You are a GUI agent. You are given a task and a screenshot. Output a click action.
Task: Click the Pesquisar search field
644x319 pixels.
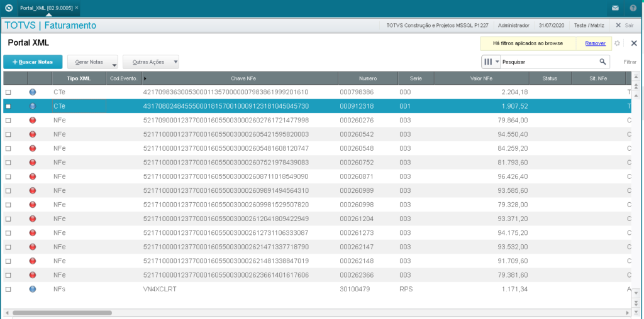(x=550, y=62)
